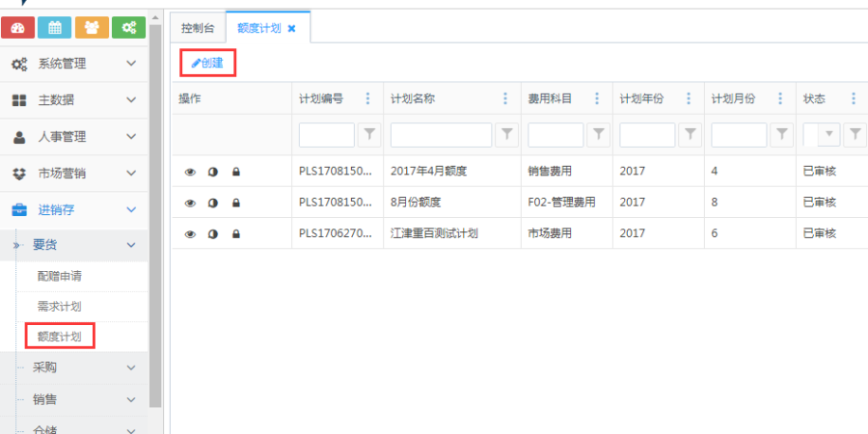View details with eye icon for 2017年4月额度

pos(190,172)
